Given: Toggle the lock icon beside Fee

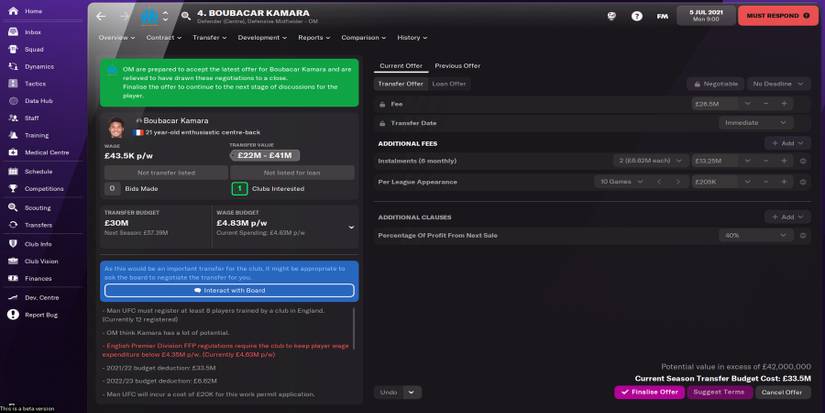Looking at the screenshot, I should coord(383,104).
